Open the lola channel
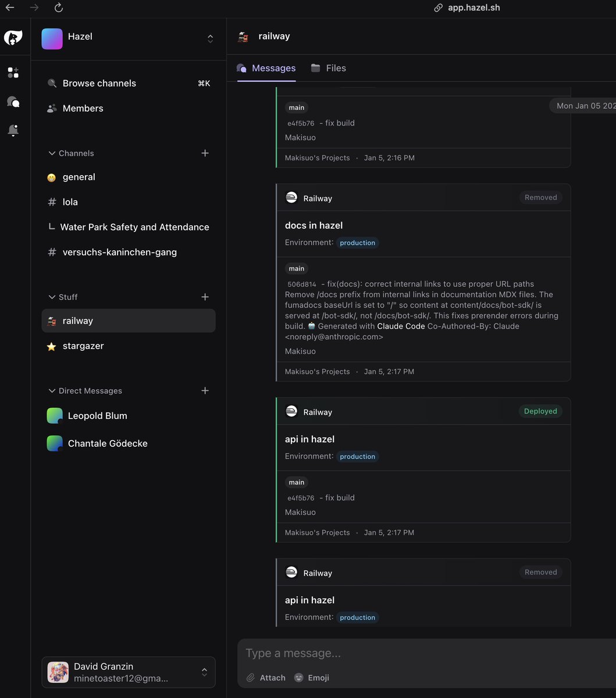 (x=129, y=202)
